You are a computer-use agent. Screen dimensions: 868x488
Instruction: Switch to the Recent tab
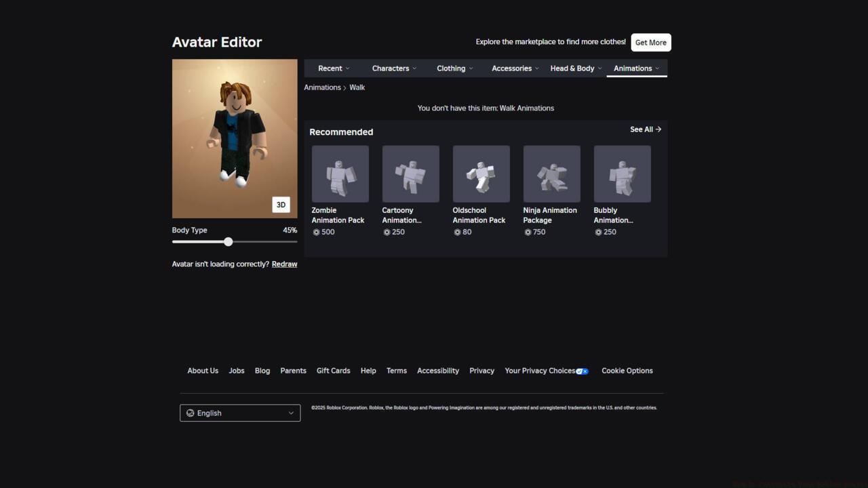(330, 68)
